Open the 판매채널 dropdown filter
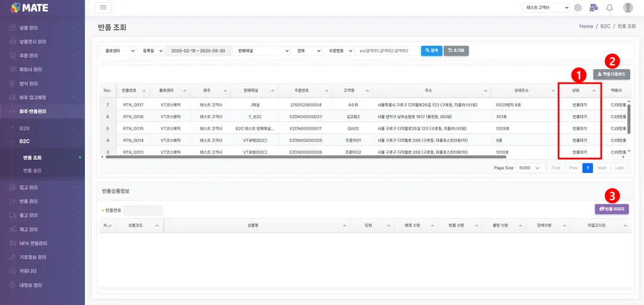Screen dimensions: 644x305 pyautogui.click(x=261, y=51)
